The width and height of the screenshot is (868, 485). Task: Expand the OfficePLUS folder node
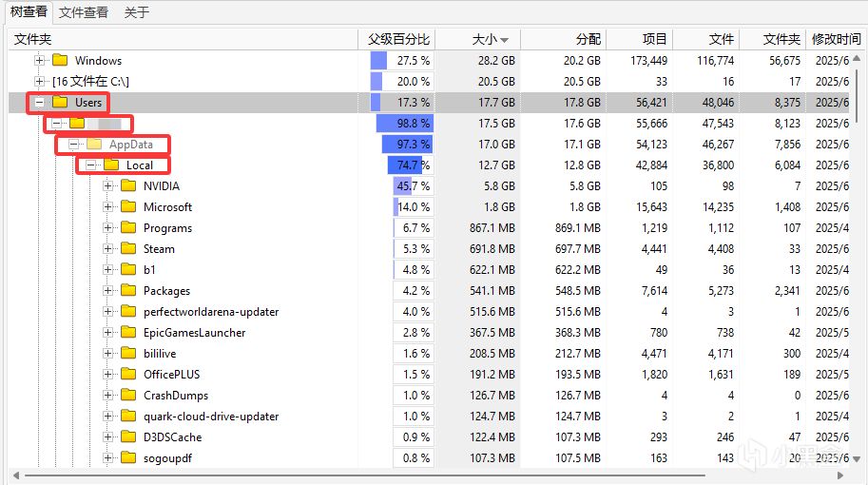[x=108, y=375]
